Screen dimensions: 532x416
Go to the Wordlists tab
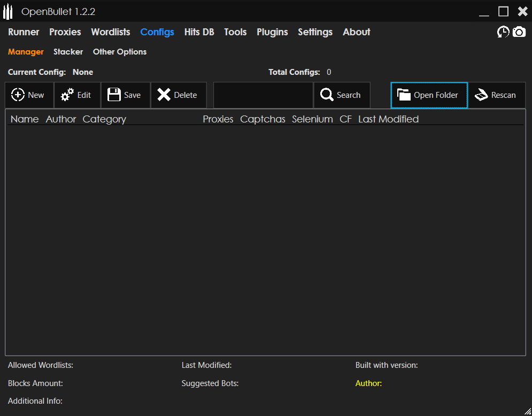pos(111,32)
